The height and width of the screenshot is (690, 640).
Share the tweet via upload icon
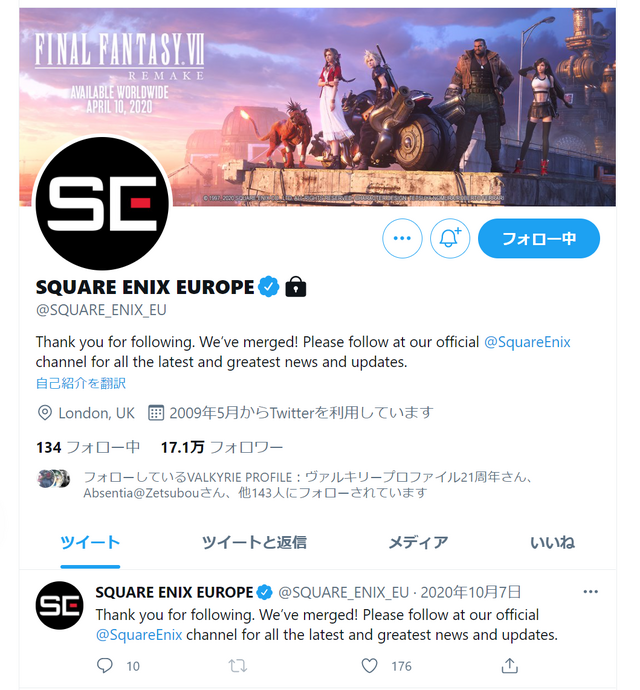coord(510,665)
